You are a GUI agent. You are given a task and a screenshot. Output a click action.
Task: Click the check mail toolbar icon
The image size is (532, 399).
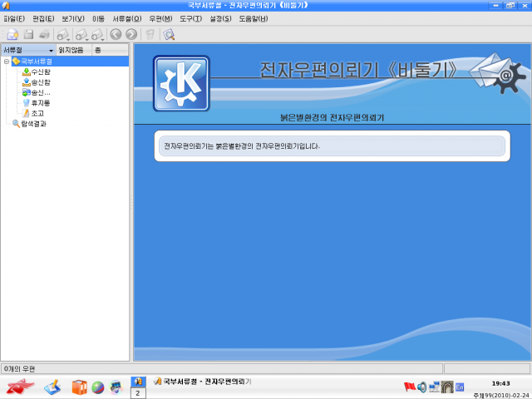(x=62, y=34)
